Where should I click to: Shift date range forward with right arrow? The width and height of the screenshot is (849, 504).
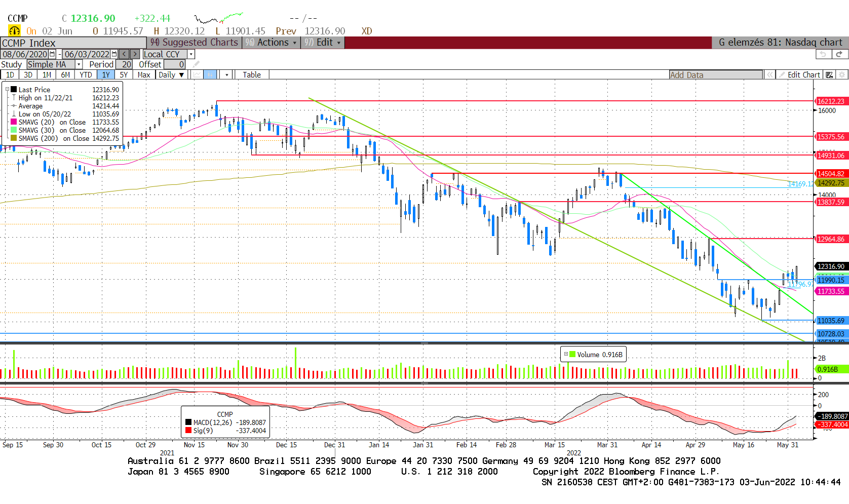[x=135, y=54]
